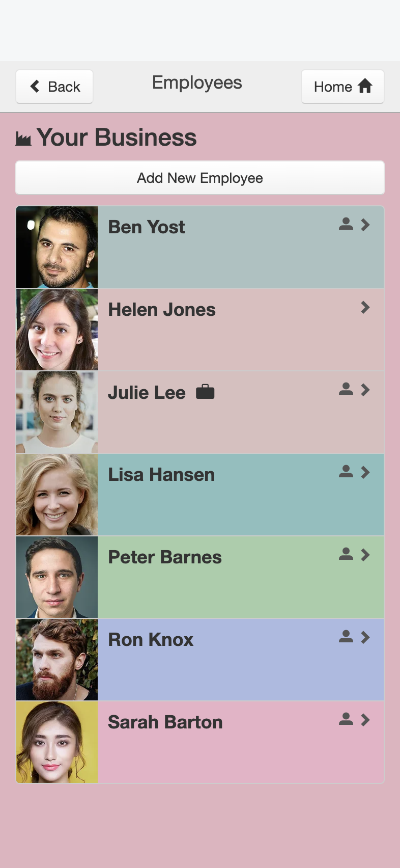Go back using the Back button
This screenshot has width=400, height=868.
tap(54, 87)
